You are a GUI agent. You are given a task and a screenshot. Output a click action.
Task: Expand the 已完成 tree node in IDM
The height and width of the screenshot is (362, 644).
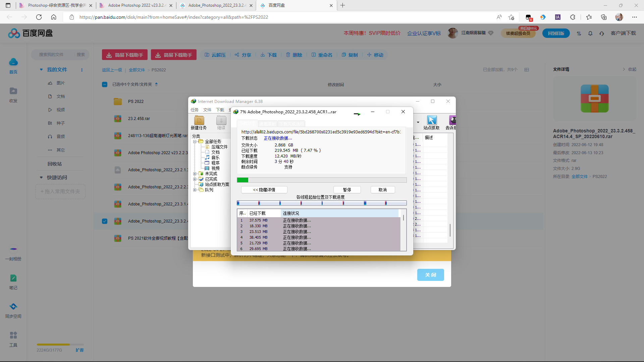coord(195,179)
